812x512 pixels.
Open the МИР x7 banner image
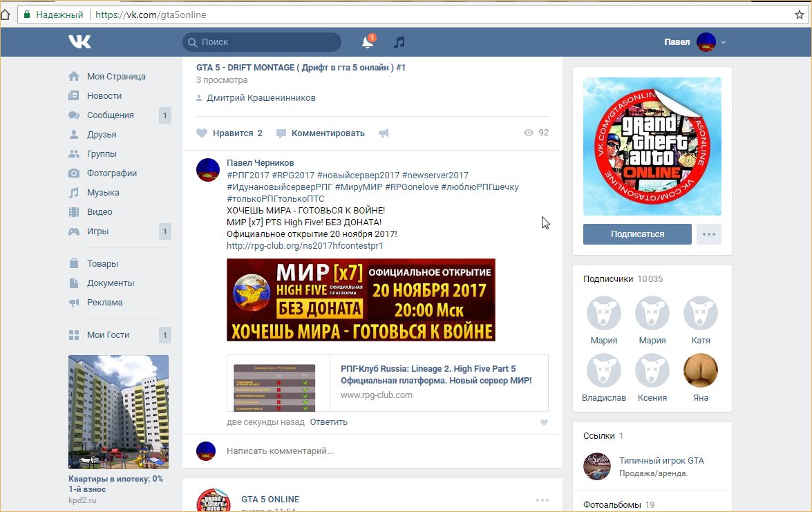[x=361, y=300]
